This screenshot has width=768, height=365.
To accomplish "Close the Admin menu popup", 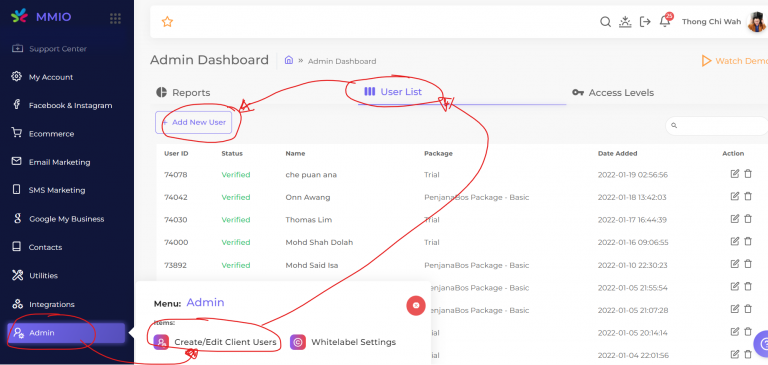I will click(x=416, y=305).
